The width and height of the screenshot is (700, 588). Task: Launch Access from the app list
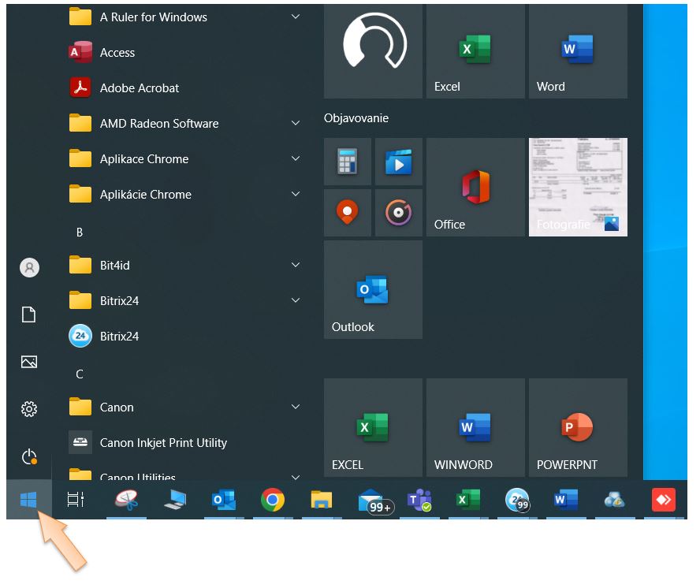pos(117,53)
